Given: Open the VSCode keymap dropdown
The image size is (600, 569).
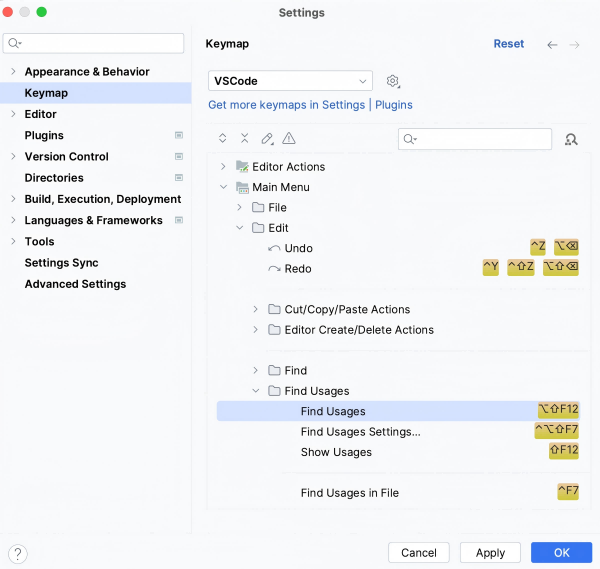Looking at the screenshot, I should tap(290, 81).
